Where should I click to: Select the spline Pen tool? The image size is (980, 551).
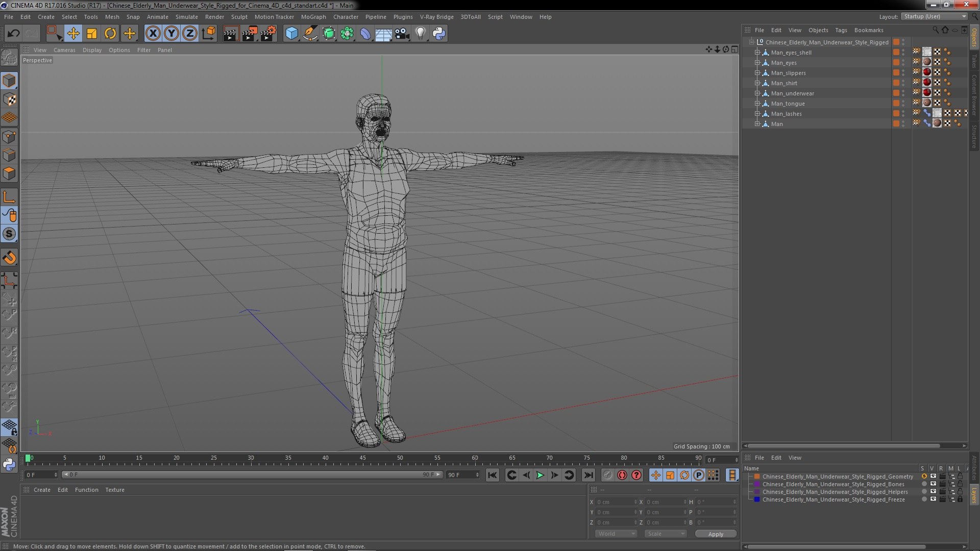[x=310, y=34]
